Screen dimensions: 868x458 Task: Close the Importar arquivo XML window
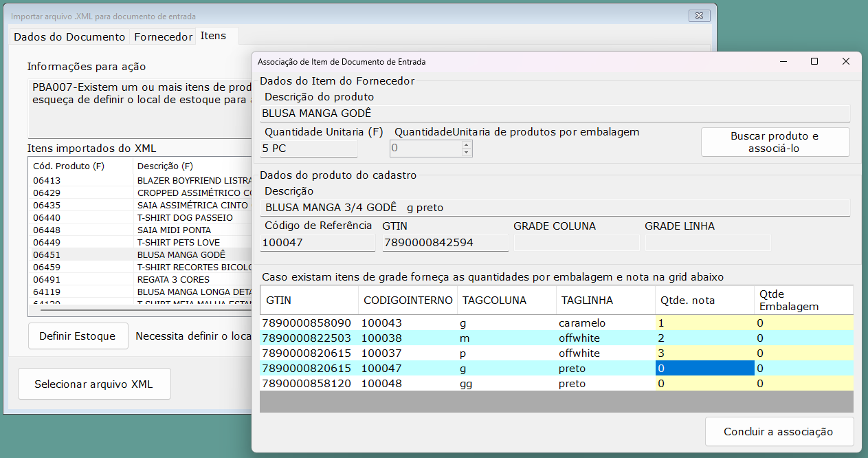tap(699, 15)
